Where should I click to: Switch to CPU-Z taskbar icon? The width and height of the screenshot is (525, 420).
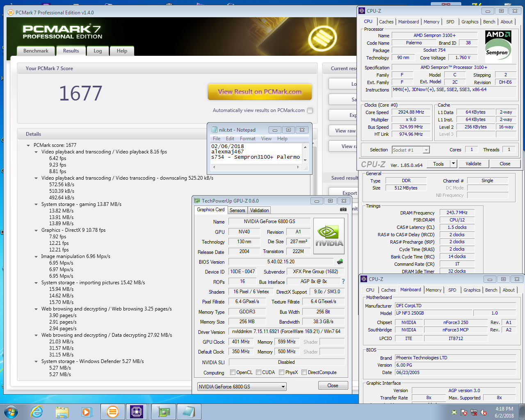(x=137, y=411)
